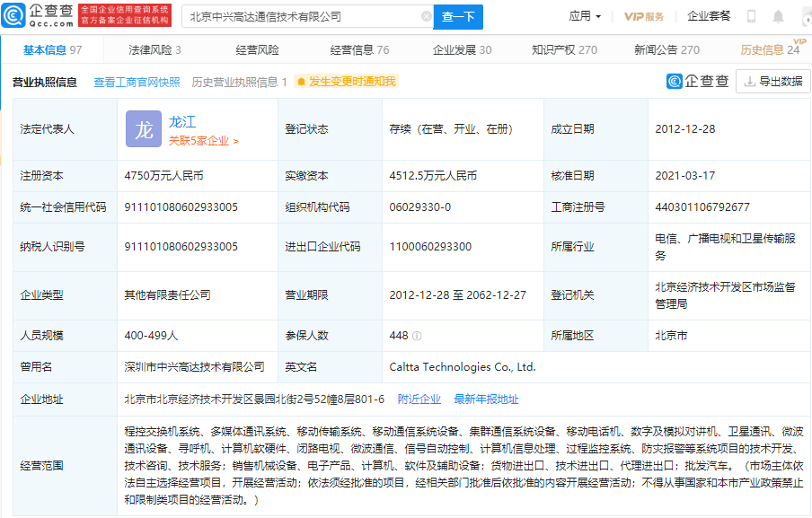Open 企业套餐 page
812x518 pixels.
(x=709, y=16)
